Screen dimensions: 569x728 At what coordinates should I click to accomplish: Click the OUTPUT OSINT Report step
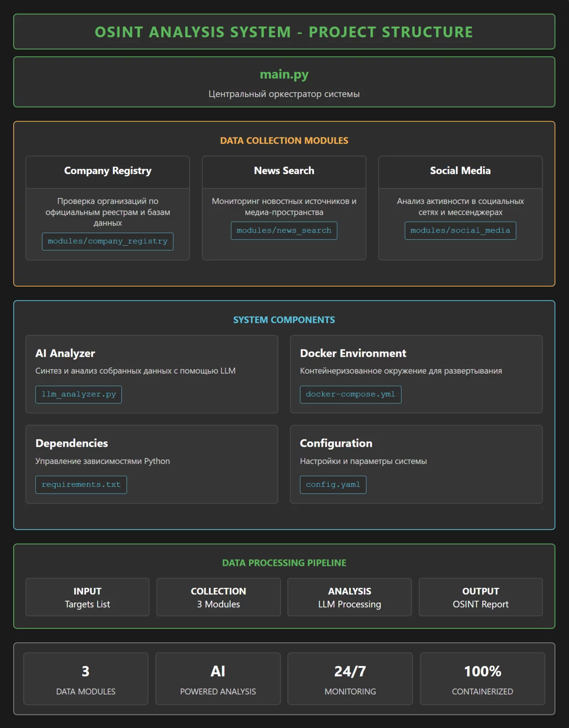[x=481, y=597]
